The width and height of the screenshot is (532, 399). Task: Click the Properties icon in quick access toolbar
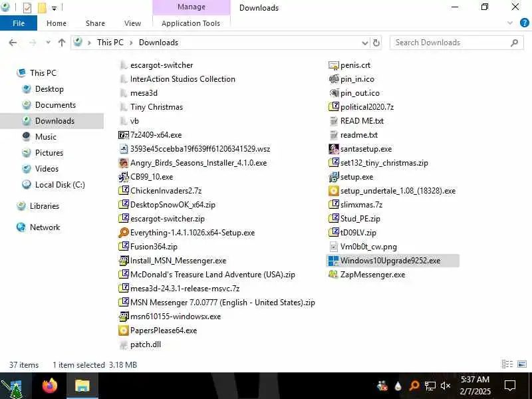[x=27, y=7]
